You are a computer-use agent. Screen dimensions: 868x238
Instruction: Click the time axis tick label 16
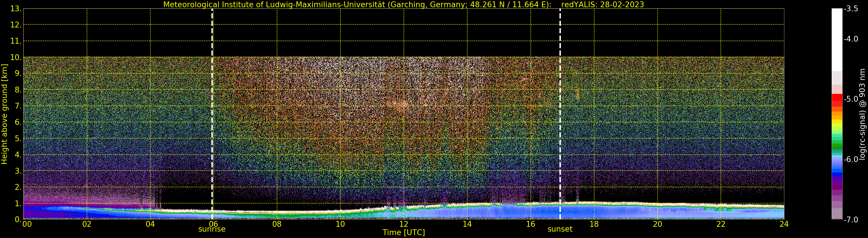click(530, 224)
